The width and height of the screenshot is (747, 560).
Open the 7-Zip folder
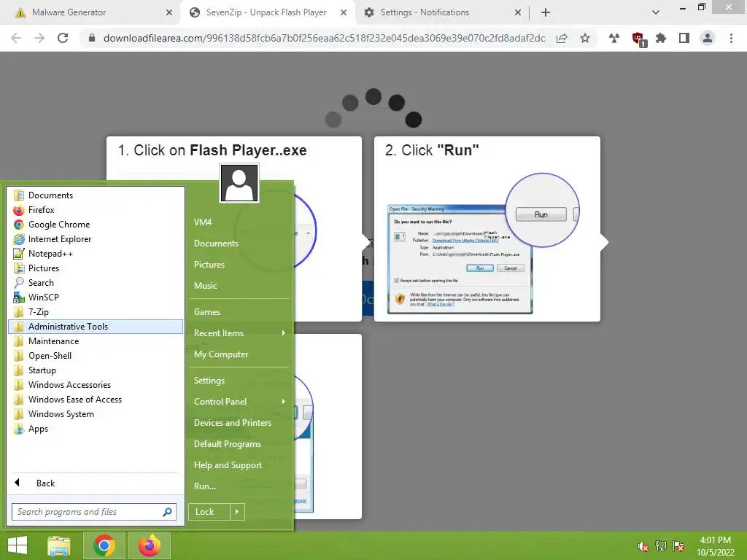96,312
